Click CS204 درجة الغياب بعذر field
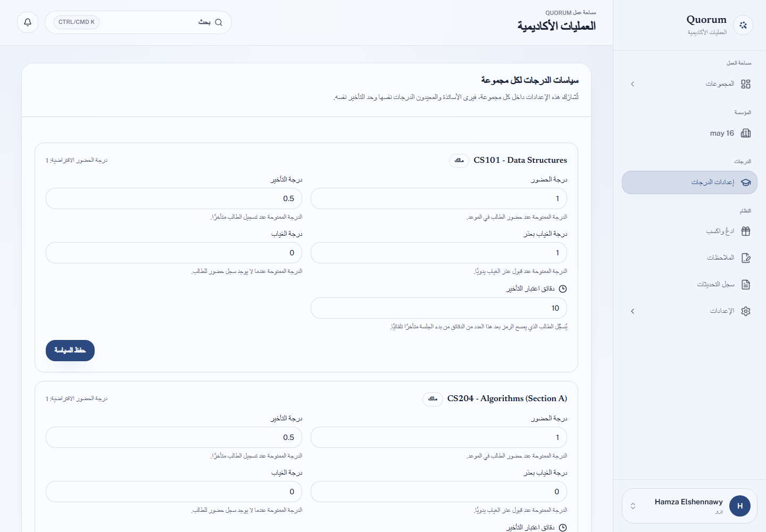The height and width of the screenshot is (532, 766). pyautogui.click(x=439, y=492)
